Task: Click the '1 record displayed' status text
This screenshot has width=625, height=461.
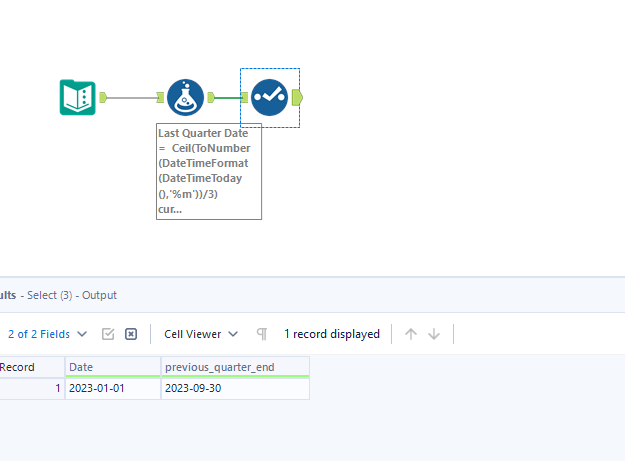Action: (x=332, y=334)
